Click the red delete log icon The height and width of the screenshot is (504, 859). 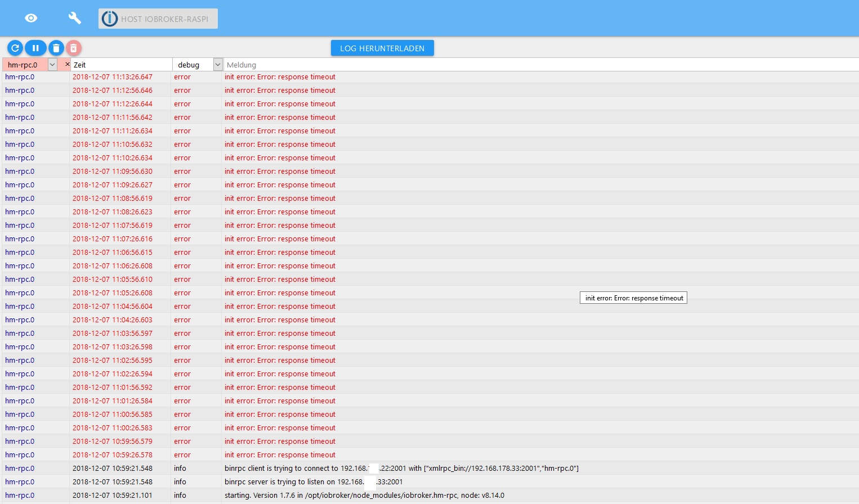74,48
